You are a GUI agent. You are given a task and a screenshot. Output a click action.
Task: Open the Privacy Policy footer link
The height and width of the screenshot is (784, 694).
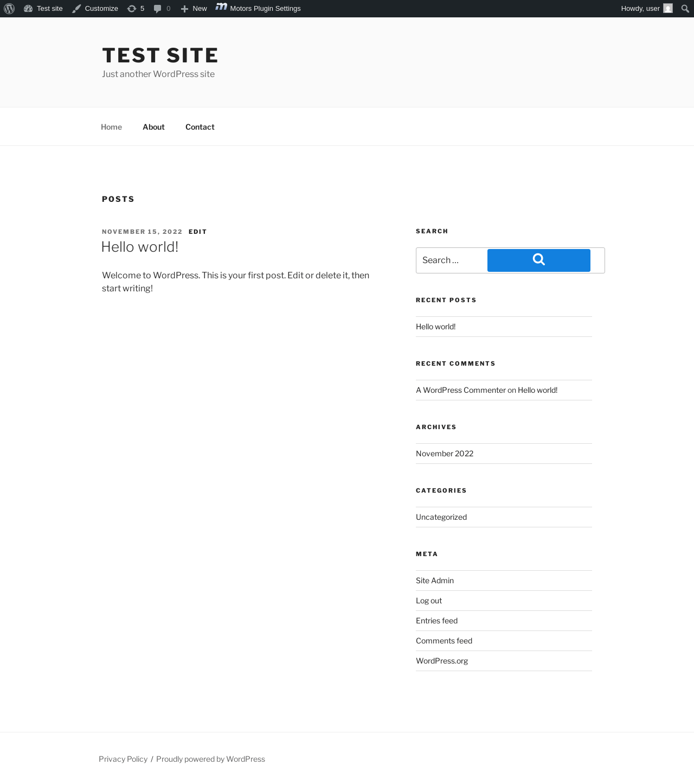pyautogui.click(x=123, y=759)
